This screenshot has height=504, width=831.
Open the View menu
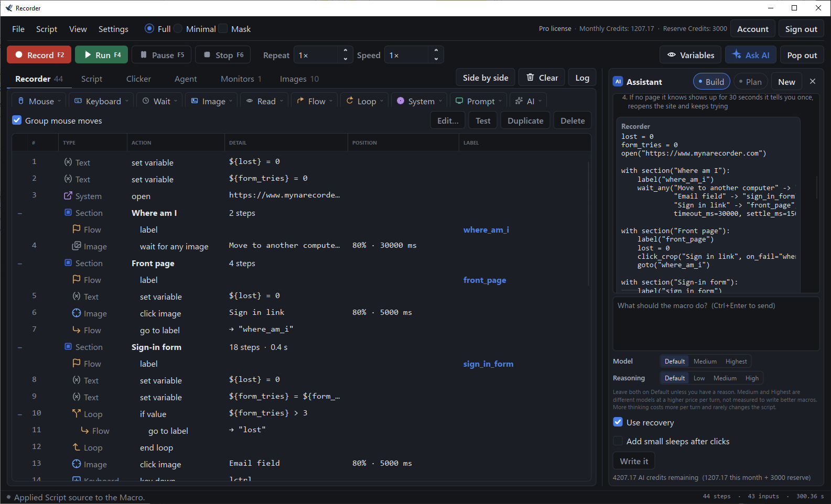[78, 29]
